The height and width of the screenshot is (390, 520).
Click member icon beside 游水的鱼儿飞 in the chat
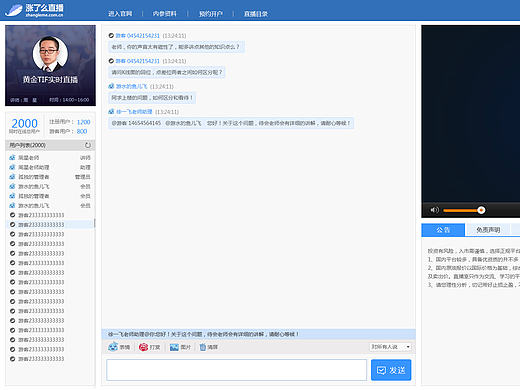click(111, 86)
